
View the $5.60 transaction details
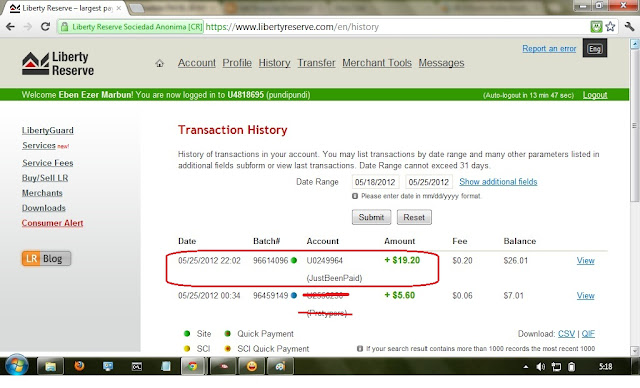point(585,296)
